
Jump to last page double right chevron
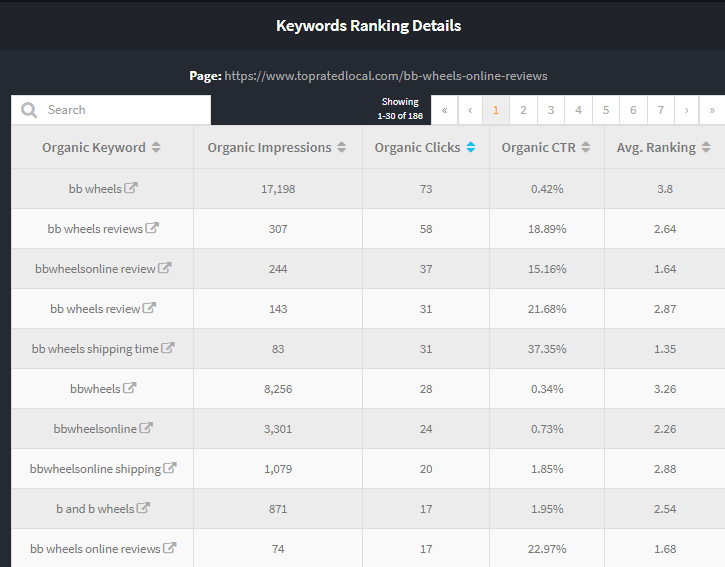coord(712,110)
